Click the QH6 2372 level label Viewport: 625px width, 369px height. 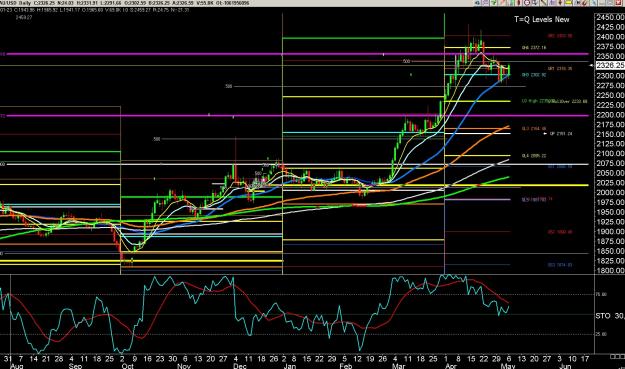pyautogui.click(x=534, y=47)
